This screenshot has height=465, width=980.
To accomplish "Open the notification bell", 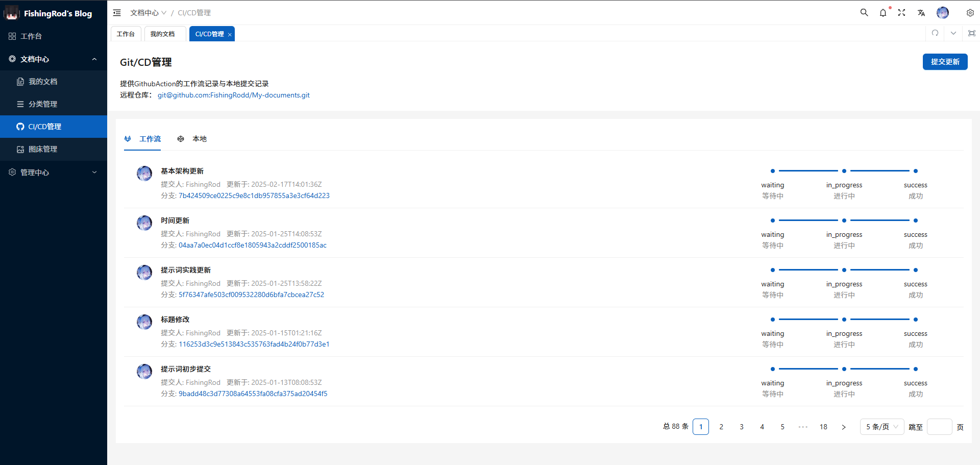I will [883, 13].
